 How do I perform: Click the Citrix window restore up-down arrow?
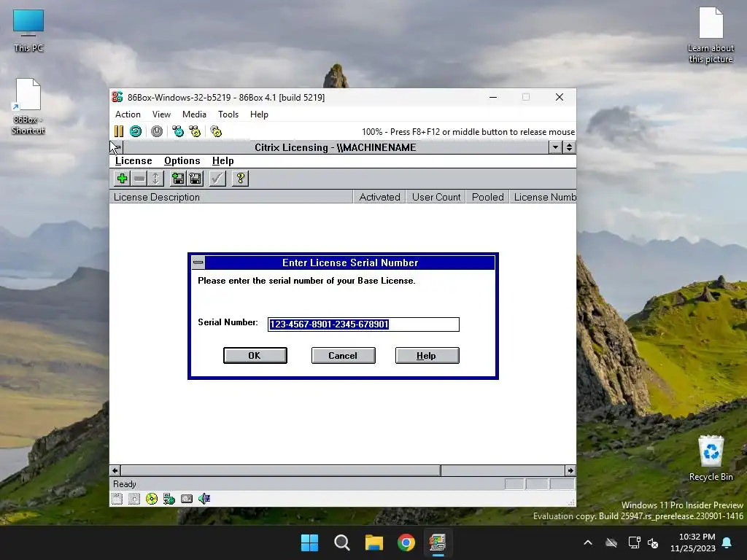click(x=569, y=147)
